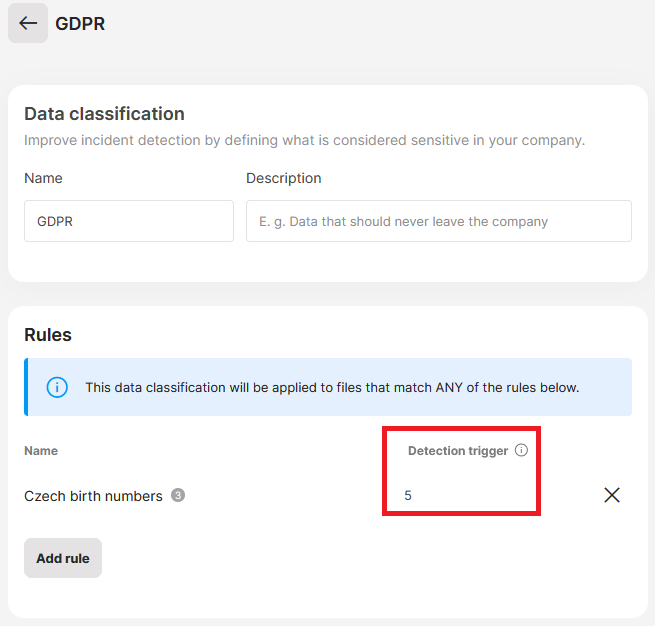Click the Improve incident detection subtitle

(x=304, y=140)
